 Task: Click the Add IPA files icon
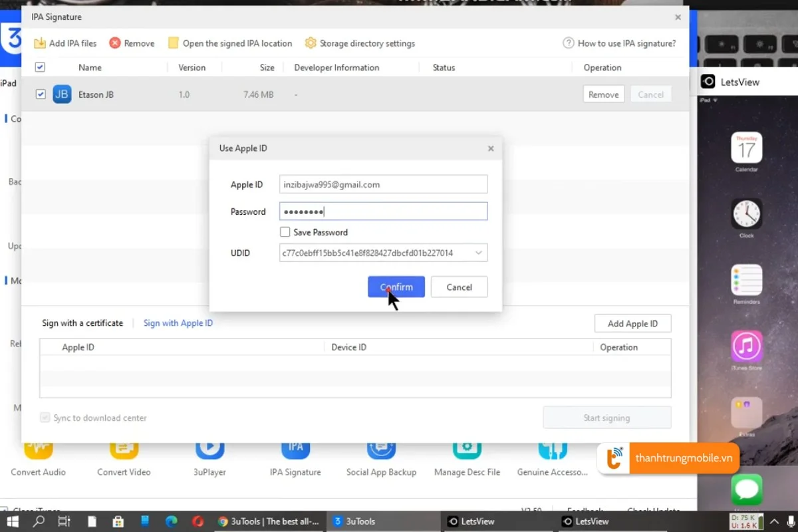(x=40, y=43)
